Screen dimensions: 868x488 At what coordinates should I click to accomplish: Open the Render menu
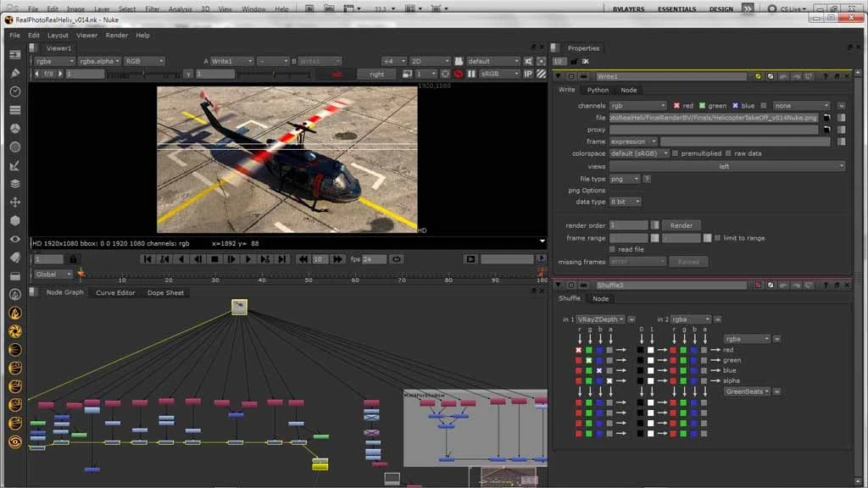pyautogui.click(x=117, y=36)
